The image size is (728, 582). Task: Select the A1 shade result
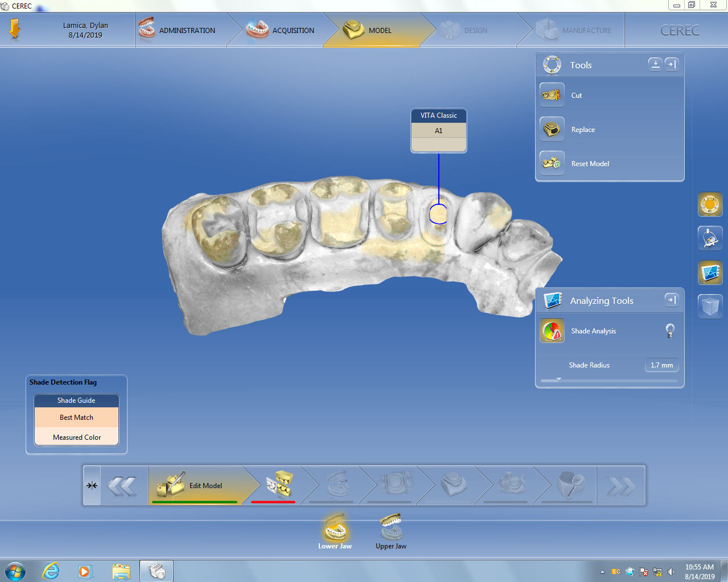pyautogui.click(x=439, y=130)
